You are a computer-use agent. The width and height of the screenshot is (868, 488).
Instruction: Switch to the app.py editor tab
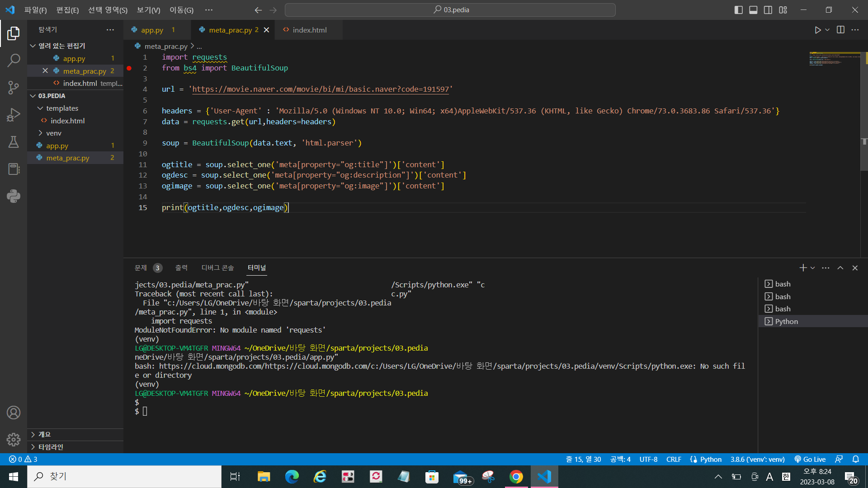pyautogui.click(x=157, y=30)
